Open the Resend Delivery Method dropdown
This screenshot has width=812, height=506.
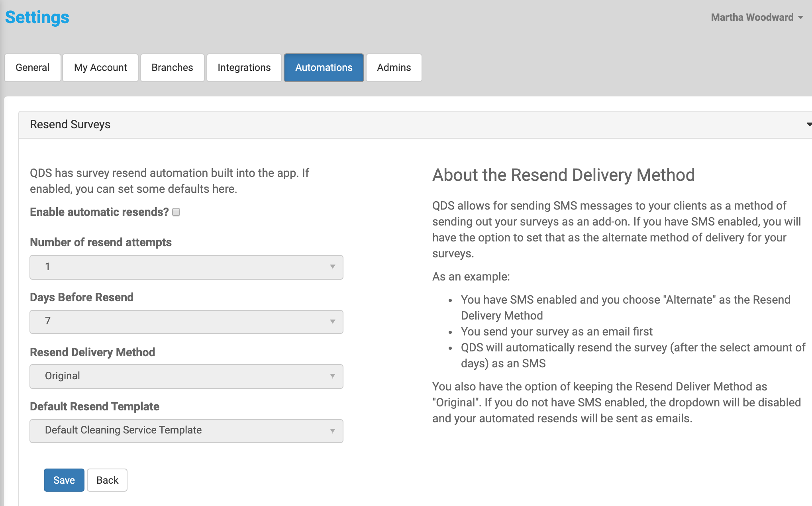(186, 376)
